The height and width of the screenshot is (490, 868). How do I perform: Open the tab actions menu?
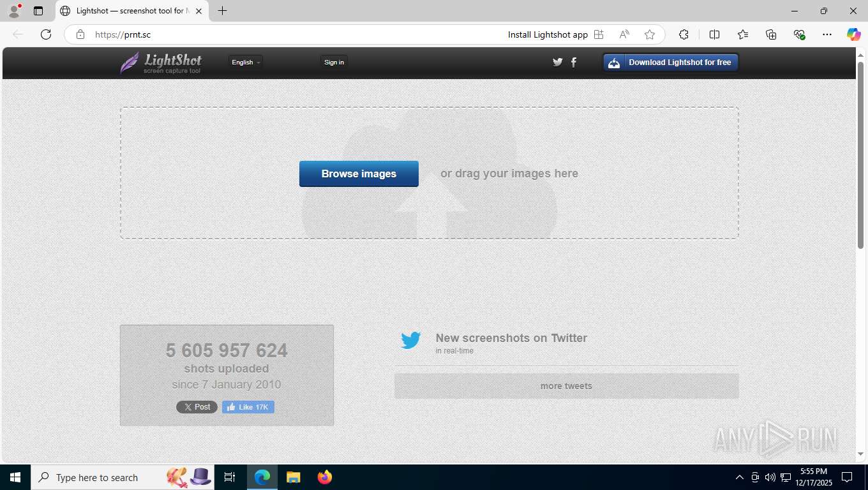(x=38, y=11)
